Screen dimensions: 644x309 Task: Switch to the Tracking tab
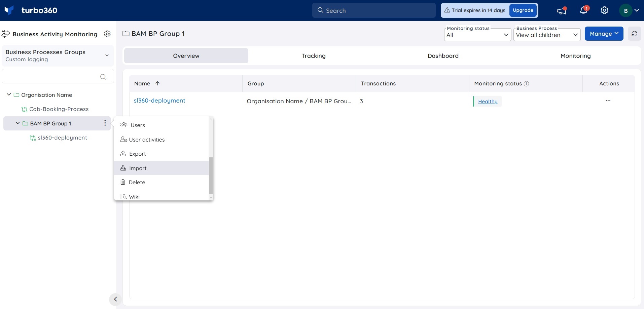point(314,56)
